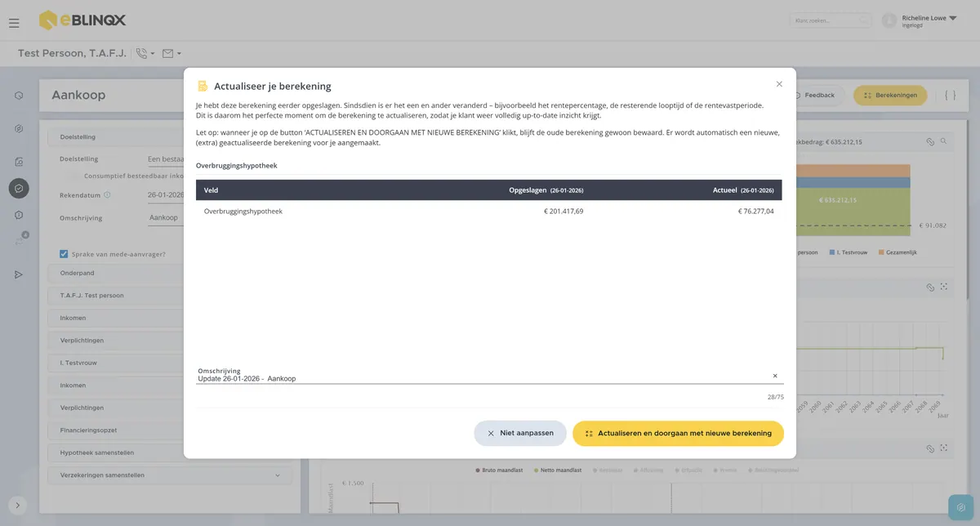Click the link icon on the Jaar chart panel
Image resolution: width=980 pixels, height=526 pixels.
(929, 288)
